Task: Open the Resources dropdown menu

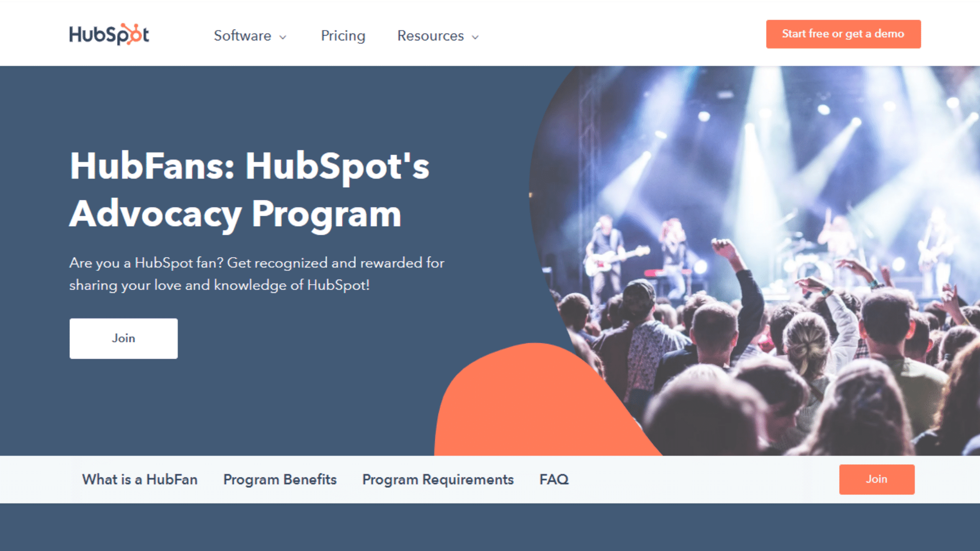Action: tap(436, 36)
